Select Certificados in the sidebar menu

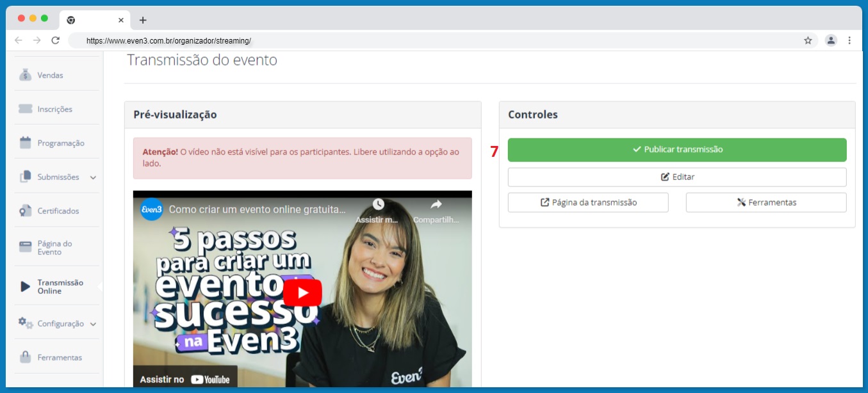[58, 211]
